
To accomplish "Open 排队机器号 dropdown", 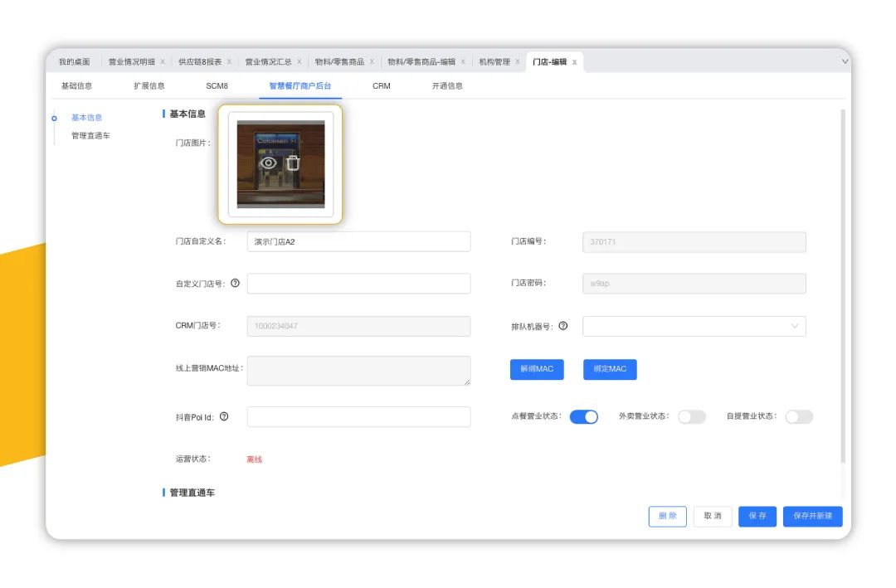I will [x=694, y=326].
